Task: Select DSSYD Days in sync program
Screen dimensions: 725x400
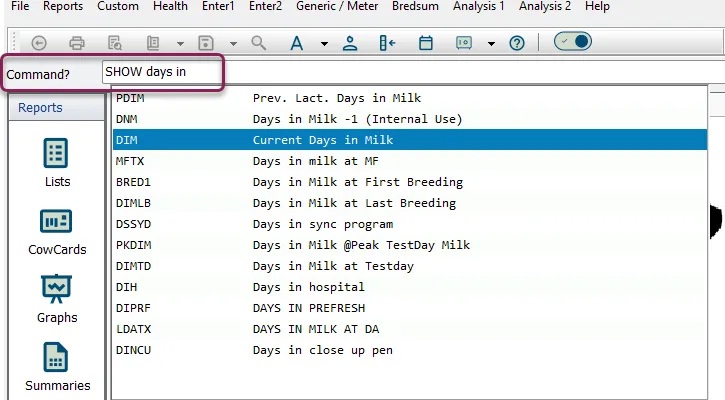Action: tap(410, 224)
